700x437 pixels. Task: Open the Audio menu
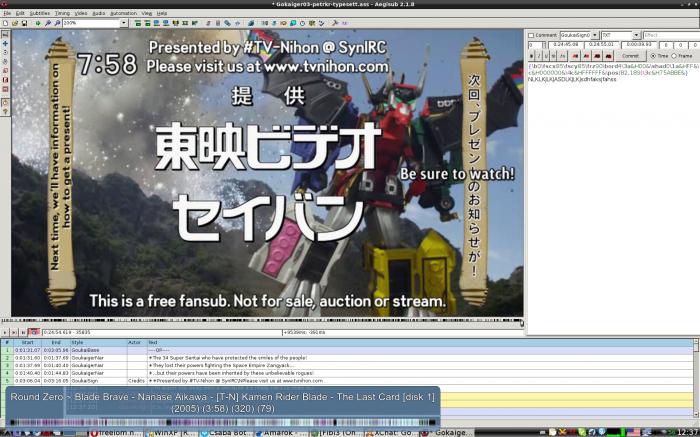[99, 13]
